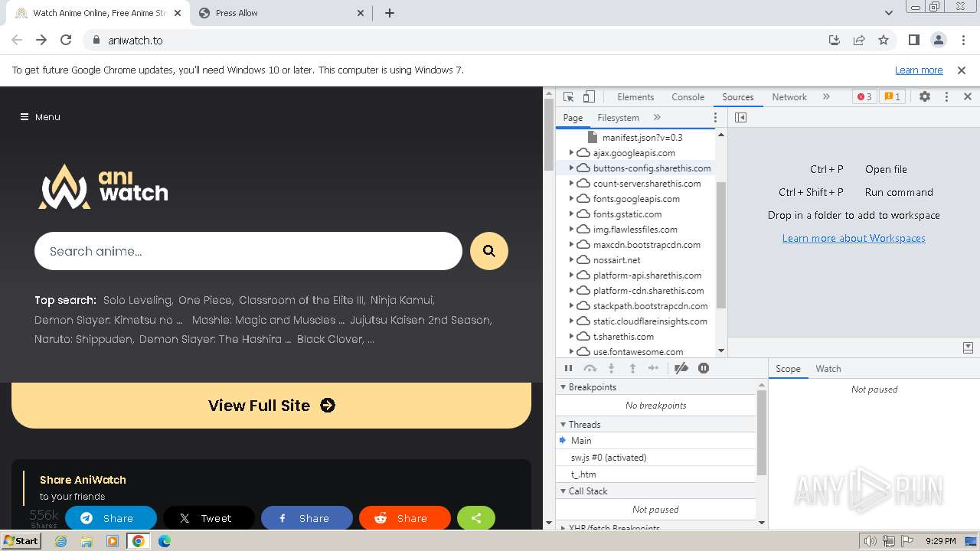This screenshot has width=980, height=551.
Task: Reload the current page
Action: [66, 40]
